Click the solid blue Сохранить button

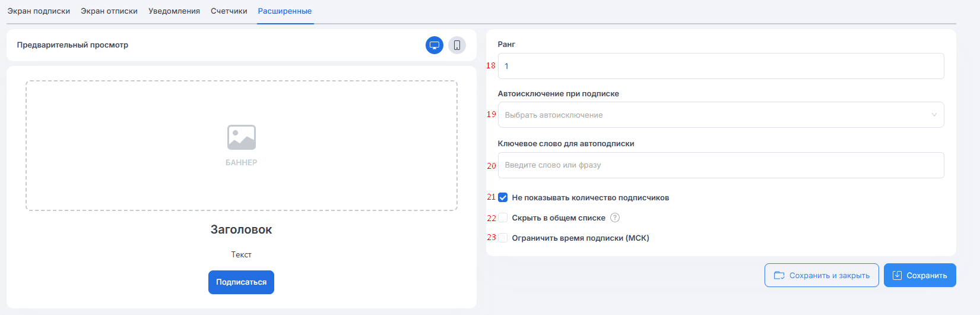[x=920, y=275]
